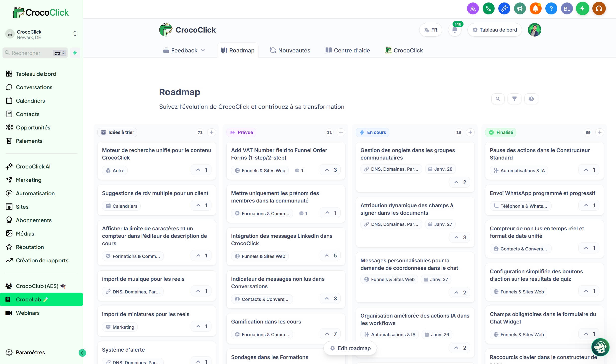Screen dimensions: 616x364
Task: Click the translate icon in top bar
Action: (x=473, y=9)
